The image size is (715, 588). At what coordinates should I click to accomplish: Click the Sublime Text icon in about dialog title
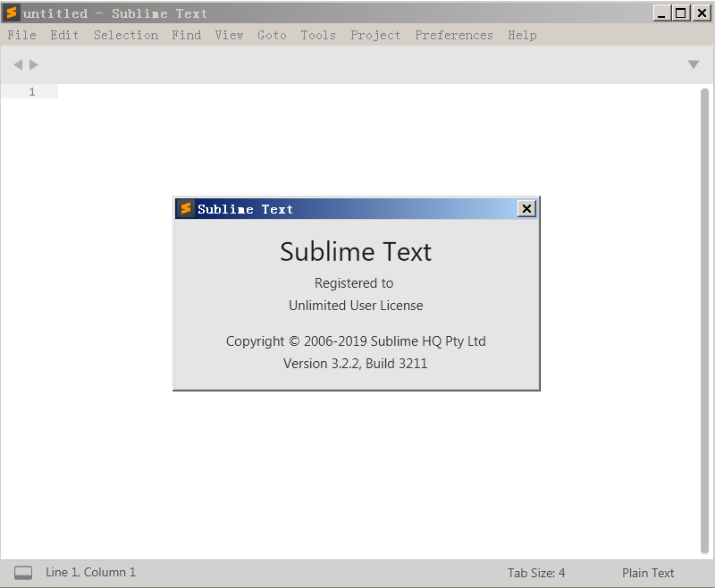coord(186,209)
